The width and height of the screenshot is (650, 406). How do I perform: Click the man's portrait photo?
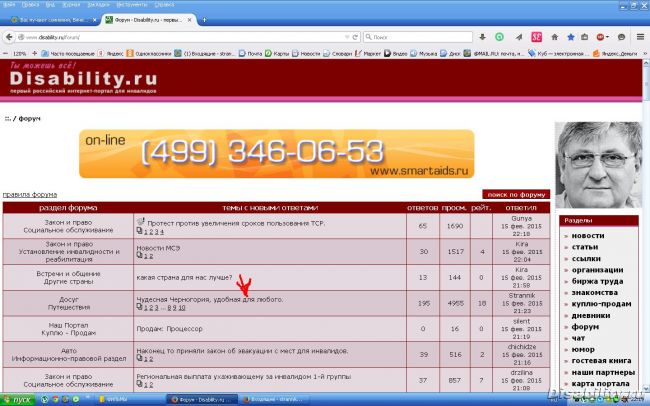tap(598, 165)
